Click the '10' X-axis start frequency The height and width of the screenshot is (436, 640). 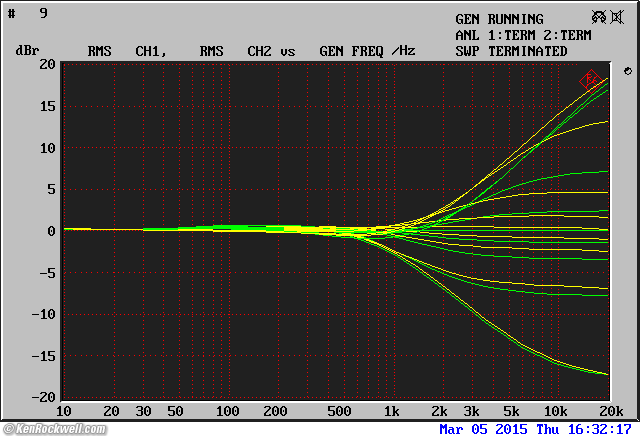64,411
